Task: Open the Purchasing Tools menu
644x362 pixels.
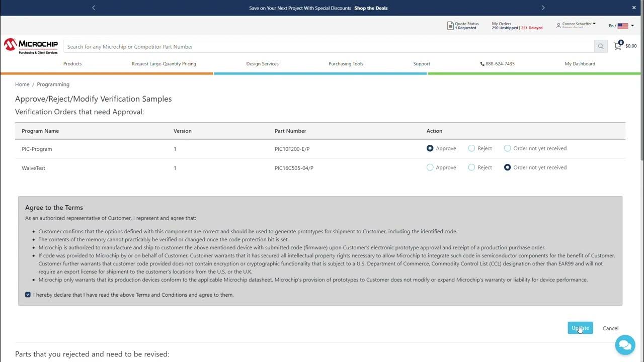Action: point(346,64)
